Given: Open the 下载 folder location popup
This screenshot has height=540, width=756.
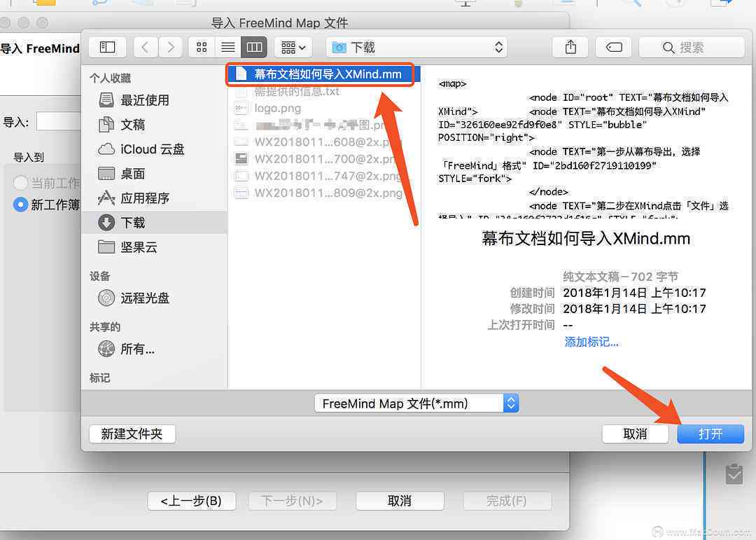Looking at the screenshot, I should [416, 48].
